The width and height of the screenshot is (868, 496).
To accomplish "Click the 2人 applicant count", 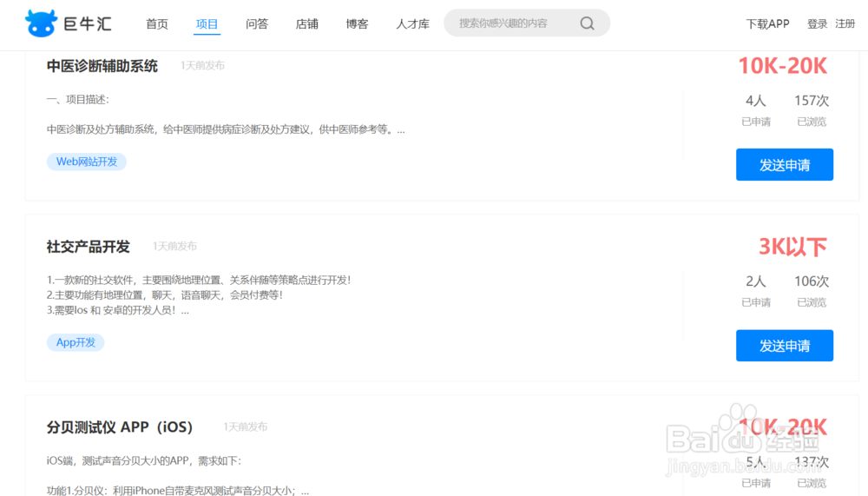I will click(x=756, y=281).
